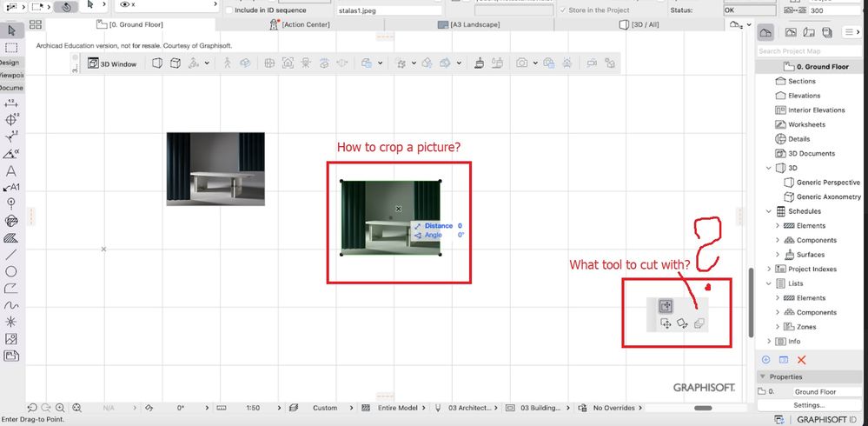Toggle Include in ID sequence checkbox
The height and width of the screenshot is (426, 868).
[x=229, y=10]
